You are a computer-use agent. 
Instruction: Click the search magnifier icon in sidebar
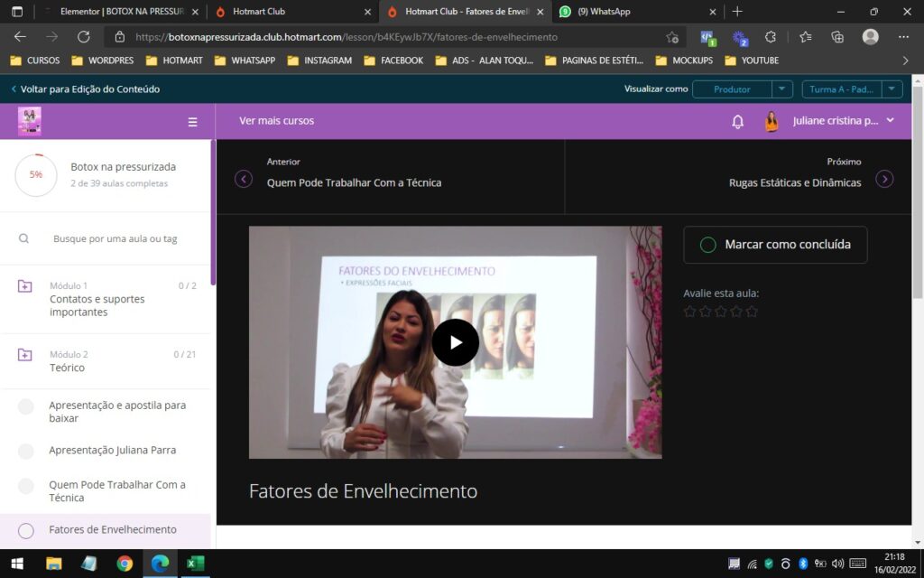point(24,238)
